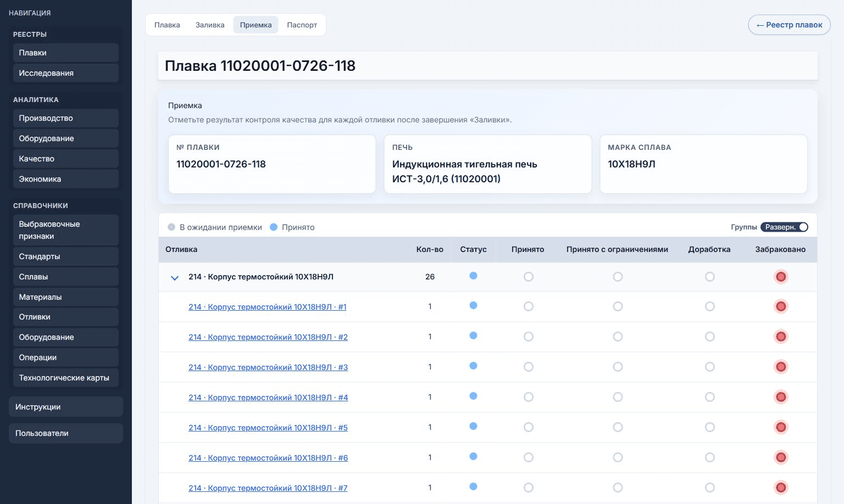Click the Статус column header

(x=473, y=249)
